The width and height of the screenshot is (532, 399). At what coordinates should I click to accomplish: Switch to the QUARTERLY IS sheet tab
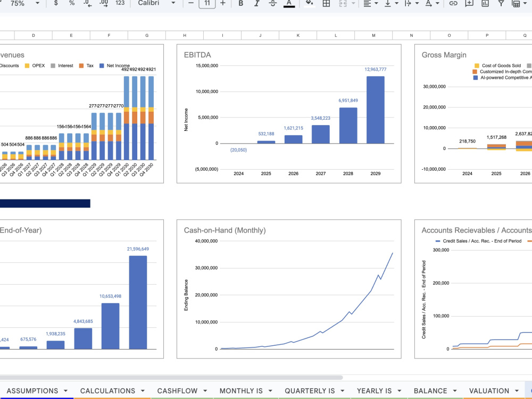click(x=310, y=391)
